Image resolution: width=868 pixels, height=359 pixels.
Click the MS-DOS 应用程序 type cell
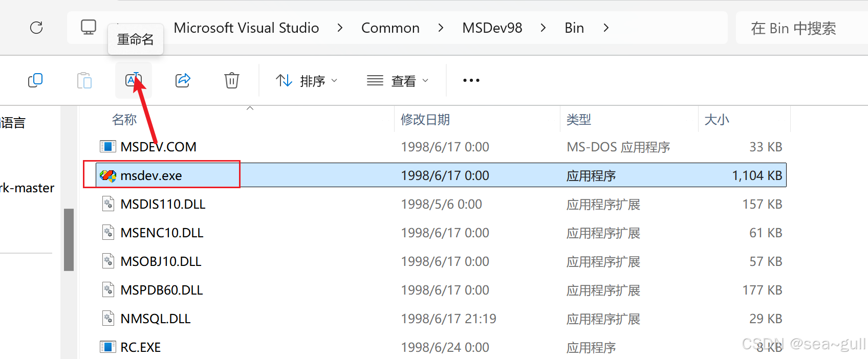pyautogui.click(x=618, y=147)
